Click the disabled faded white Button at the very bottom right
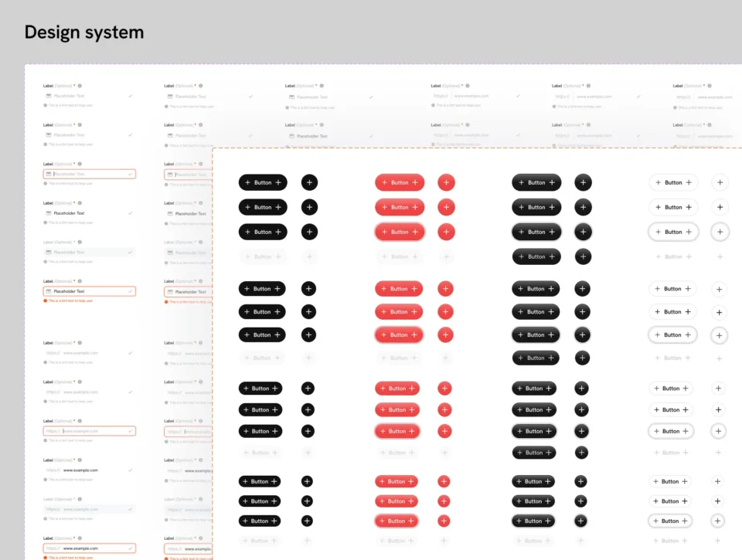The height and width of the screenshot is (560, 742). pos(669,541)
